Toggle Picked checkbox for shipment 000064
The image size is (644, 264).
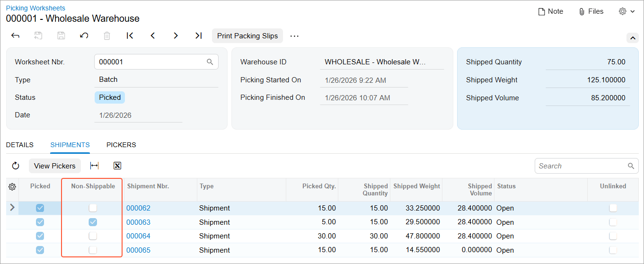click(x=40, y=236)
